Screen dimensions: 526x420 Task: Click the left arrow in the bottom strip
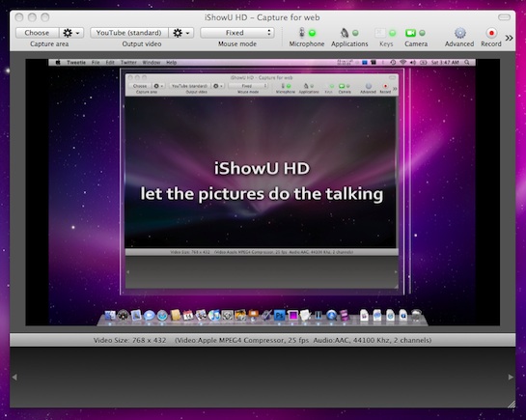[x=14, y=378]
